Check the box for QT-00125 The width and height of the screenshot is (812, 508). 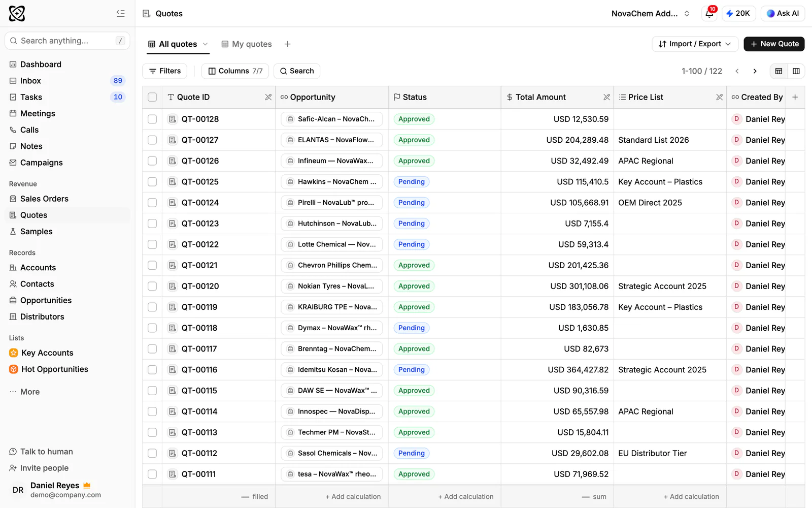pyautogui.click(x=152, y=181)
